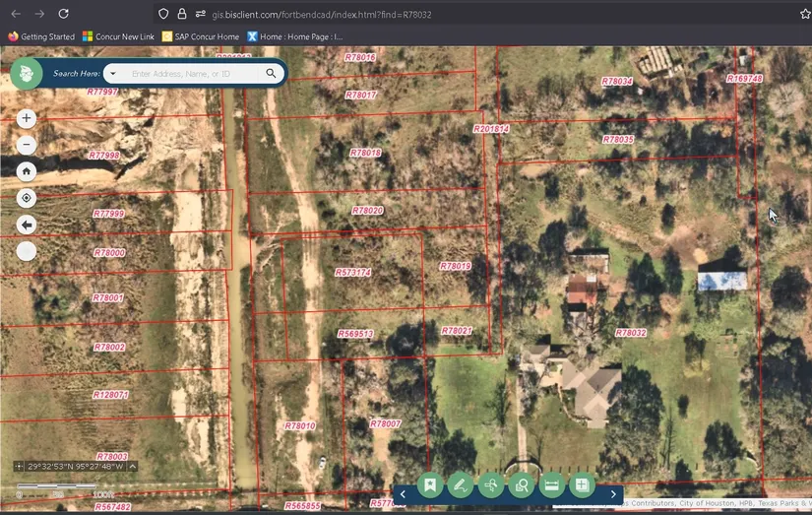Return map to home extent
The height and width of the screenshot is (515, 812).
(x=27, y=171)
